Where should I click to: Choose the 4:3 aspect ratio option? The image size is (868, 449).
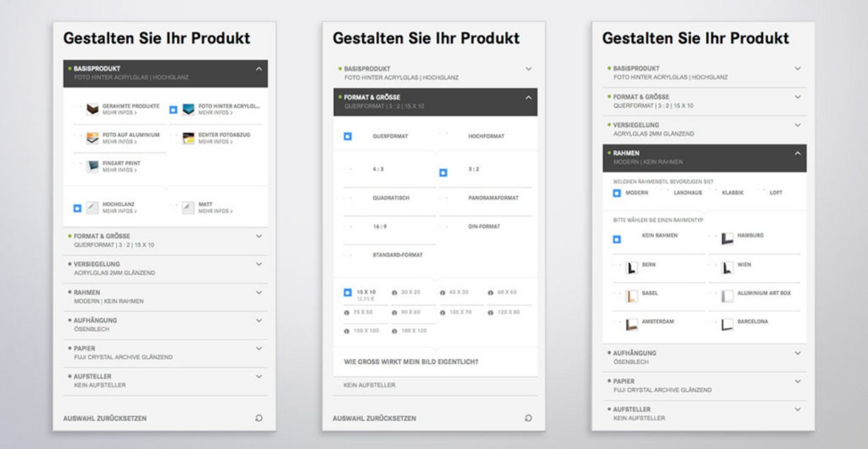click(x=378, y=170)
